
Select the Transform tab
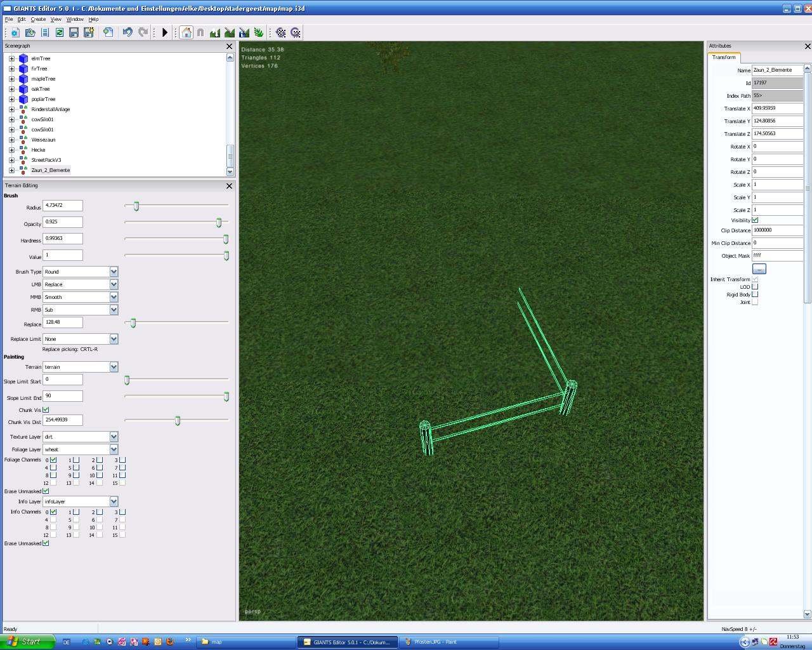pos(724,57)
